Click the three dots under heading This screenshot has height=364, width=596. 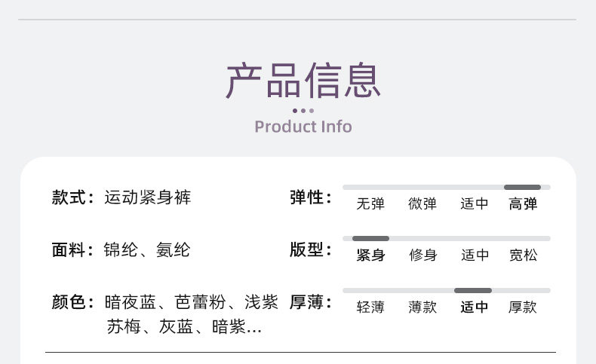pyautogui.click(x=303, y=111)
